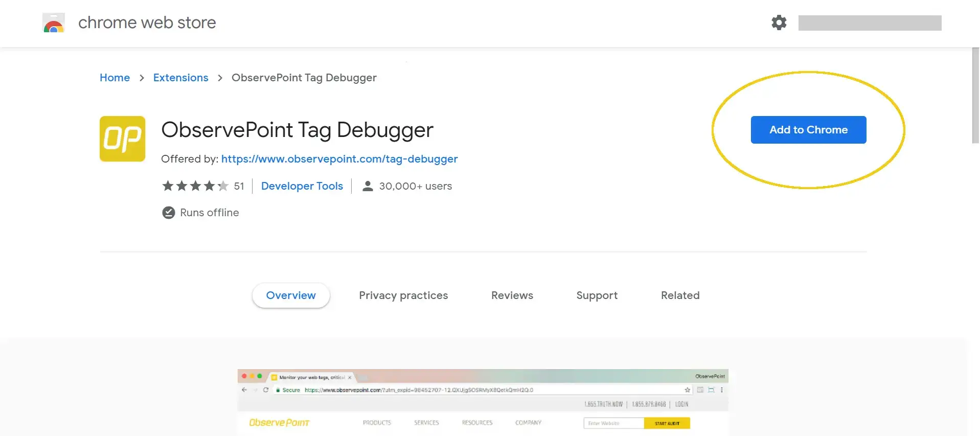Image resolution: width=980 pixels, height=436 pixels.
Task: Click the 'chrome web store' title text
Action: coord(147,22)
